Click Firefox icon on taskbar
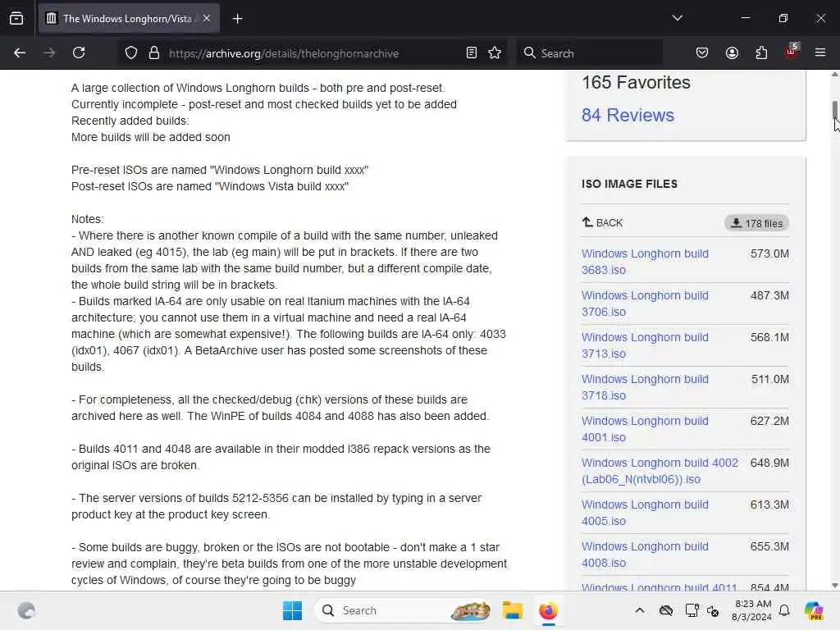 click(x=548, y=610)
